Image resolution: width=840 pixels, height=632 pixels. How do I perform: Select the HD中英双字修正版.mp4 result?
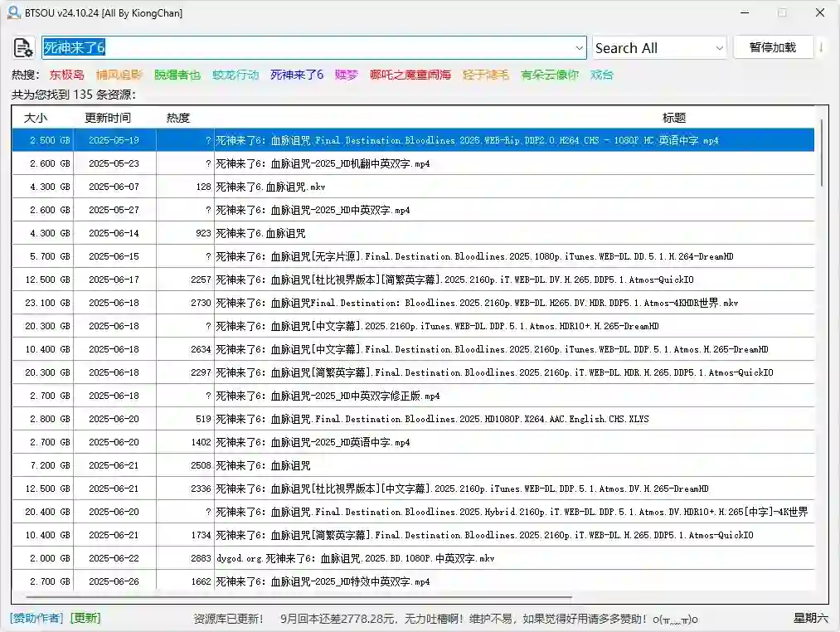tap(413, 396)
